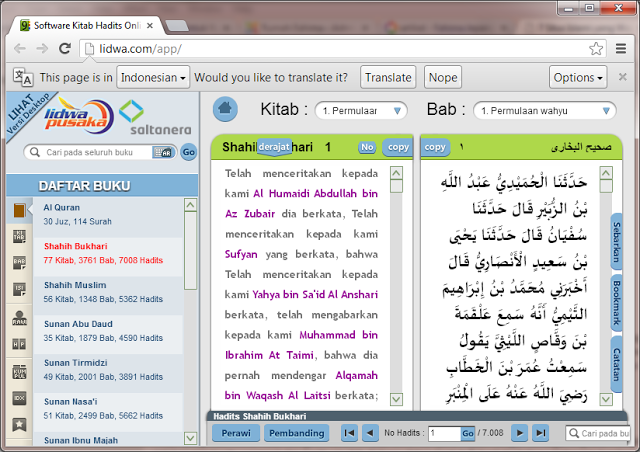The image size is (640, 452).
Task: Click down arrow of Arabic text scrollbar
Action: point(606,399)
